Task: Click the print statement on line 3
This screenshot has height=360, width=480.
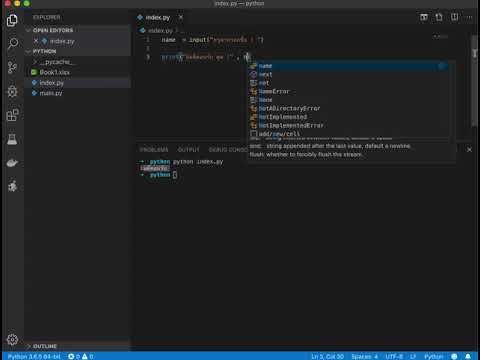Action: click(206, 57)
